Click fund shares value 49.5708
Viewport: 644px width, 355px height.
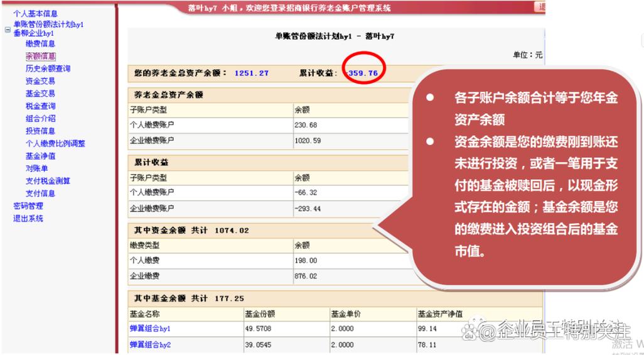258,329
